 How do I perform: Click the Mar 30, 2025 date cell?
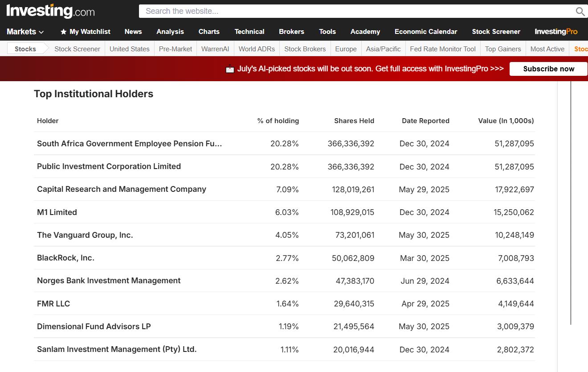[425, 258]
